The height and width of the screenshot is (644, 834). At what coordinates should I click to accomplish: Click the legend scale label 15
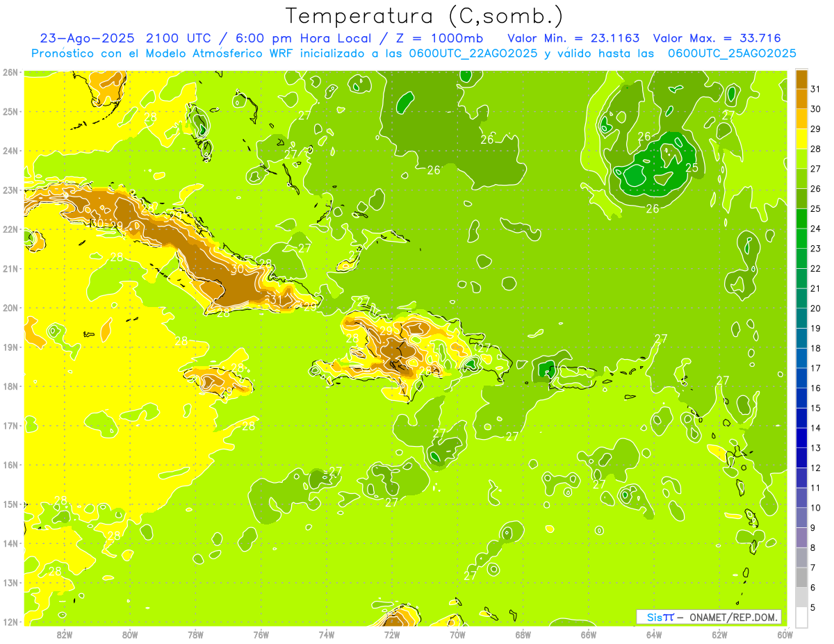816,408
